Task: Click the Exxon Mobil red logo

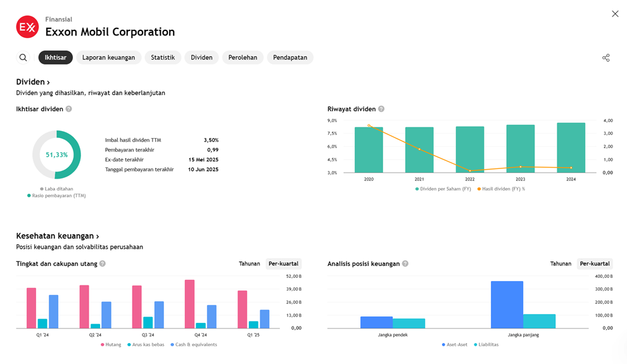Action: pyautogui.click(x=27, y=27)
